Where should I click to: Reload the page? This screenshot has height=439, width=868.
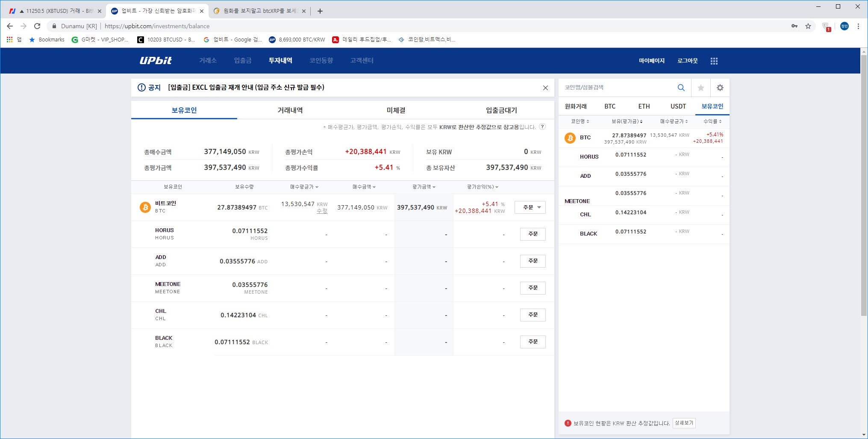click(37, 26)
